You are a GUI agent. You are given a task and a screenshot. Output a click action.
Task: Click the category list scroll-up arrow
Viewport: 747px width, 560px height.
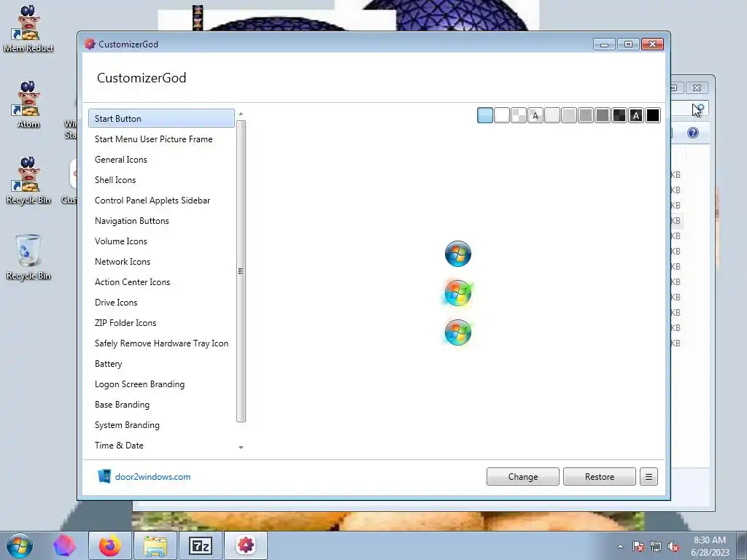241,114
